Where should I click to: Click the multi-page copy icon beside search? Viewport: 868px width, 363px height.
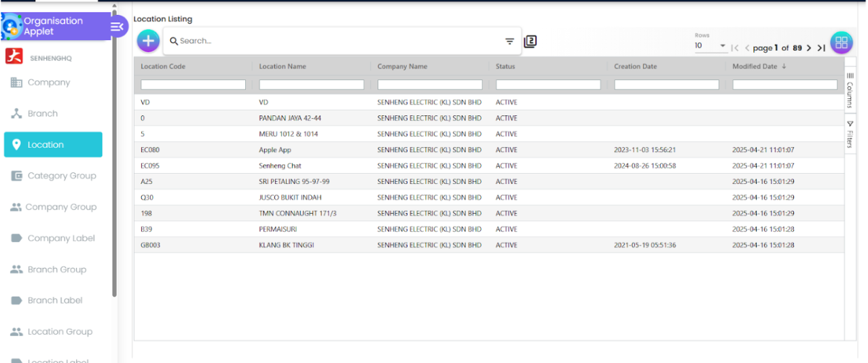(530, 41)
